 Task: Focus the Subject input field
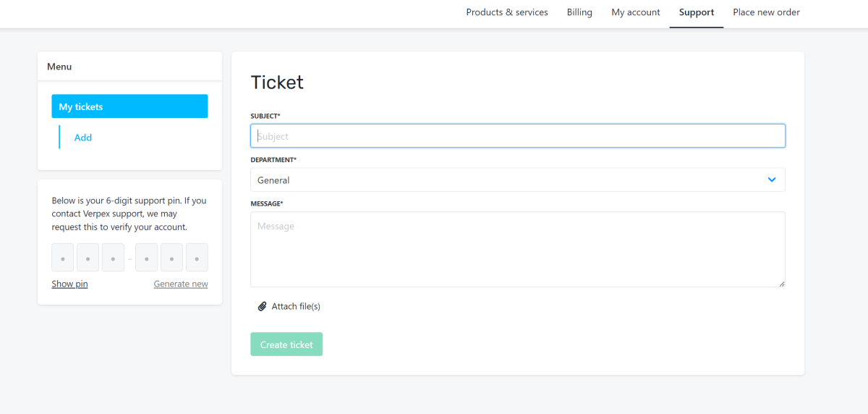click(518, 136)
